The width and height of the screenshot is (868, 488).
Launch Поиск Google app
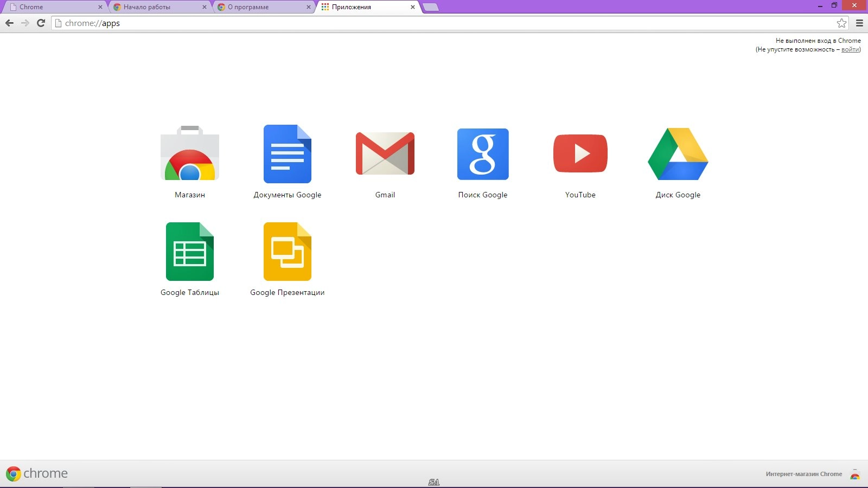[483, 154]
